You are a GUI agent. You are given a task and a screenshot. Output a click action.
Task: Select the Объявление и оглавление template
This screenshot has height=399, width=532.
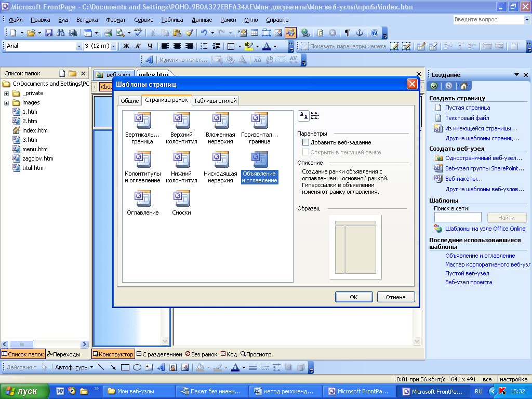(x=260, y=167)
